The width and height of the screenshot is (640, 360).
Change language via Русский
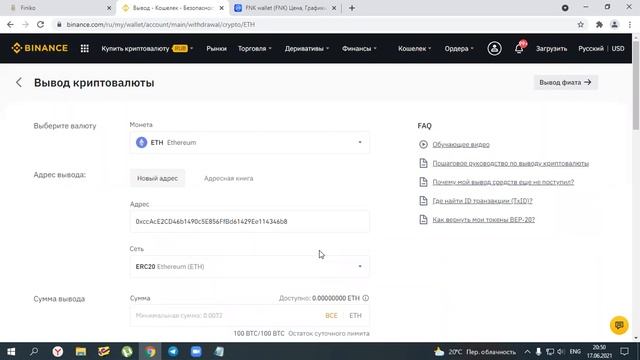pos(591,49)
